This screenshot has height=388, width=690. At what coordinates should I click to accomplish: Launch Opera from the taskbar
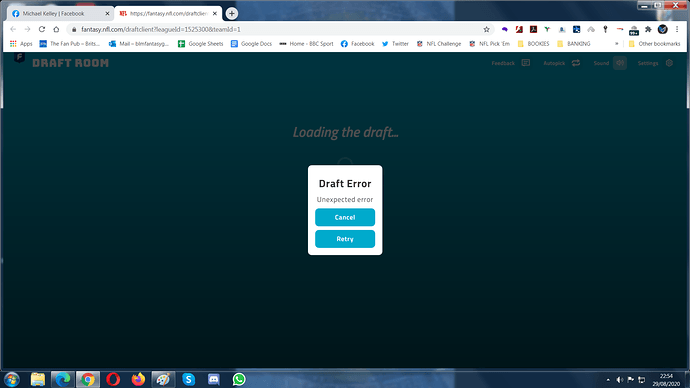pyautogui.click(x=113, y=379)
